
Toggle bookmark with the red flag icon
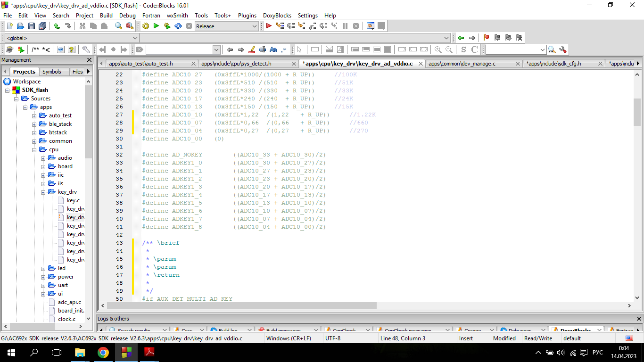pos(486,38)
